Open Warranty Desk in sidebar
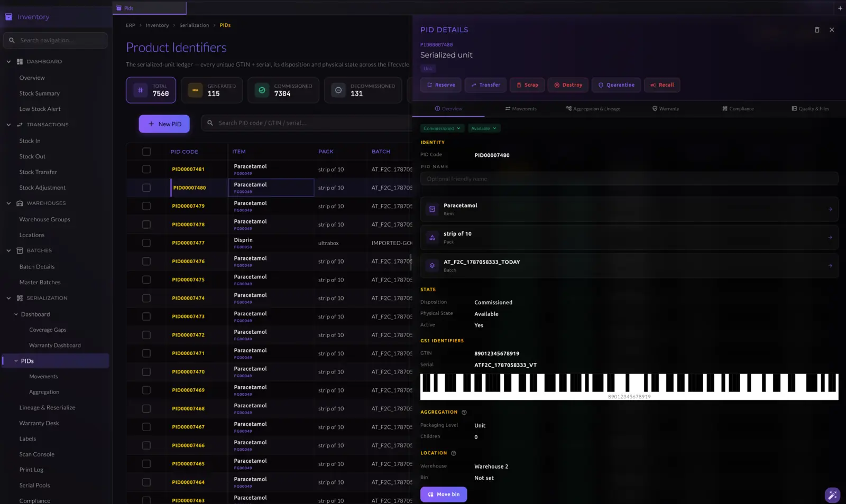Screen dimensions: 846x504 click(39, 423)
